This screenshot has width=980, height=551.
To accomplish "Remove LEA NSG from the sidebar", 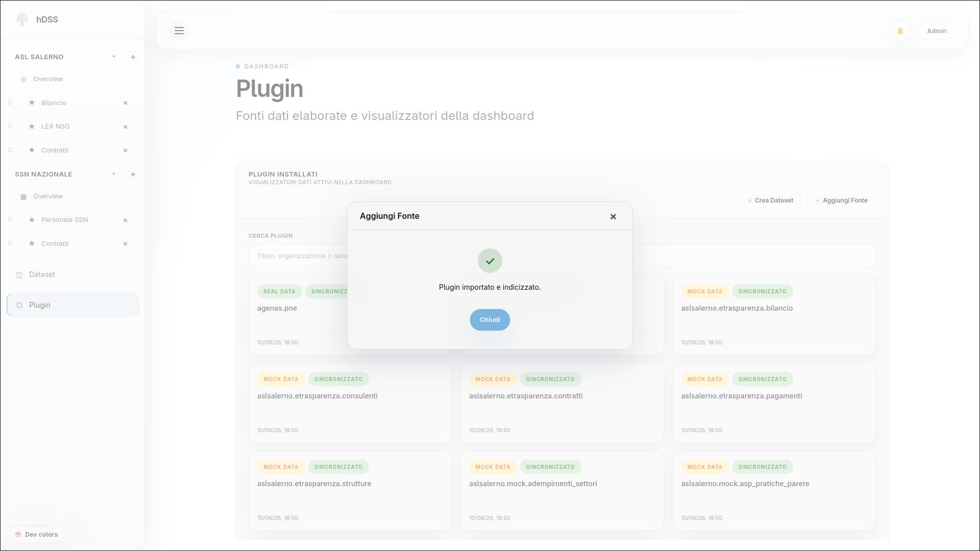I will click(125, 127).
